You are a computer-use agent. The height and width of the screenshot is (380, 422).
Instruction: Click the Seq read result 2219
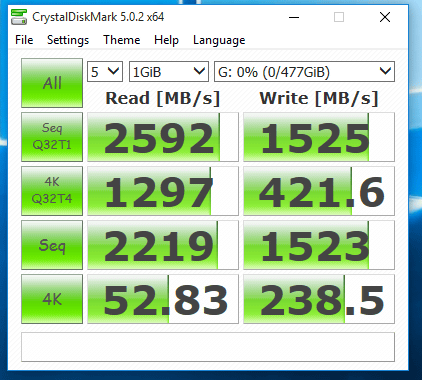coord(163,245)
